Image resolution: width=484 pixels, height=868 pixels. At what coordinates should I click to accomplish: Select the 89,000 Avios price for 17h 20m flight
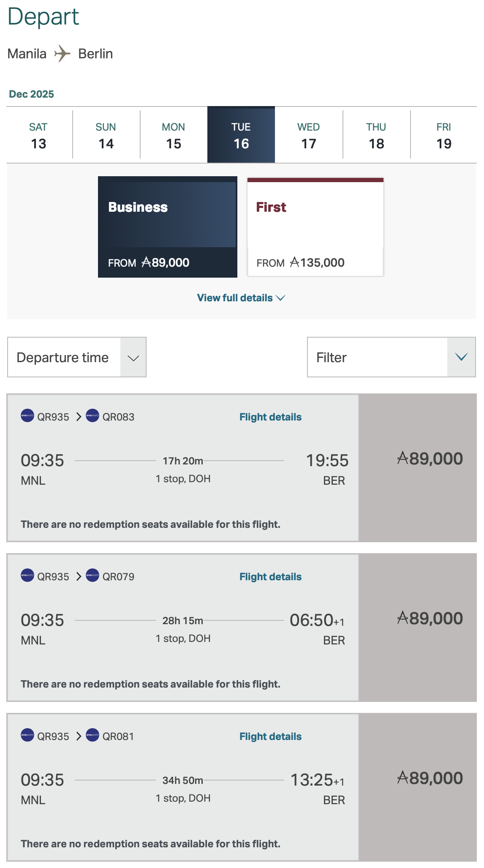coord(430,459)
